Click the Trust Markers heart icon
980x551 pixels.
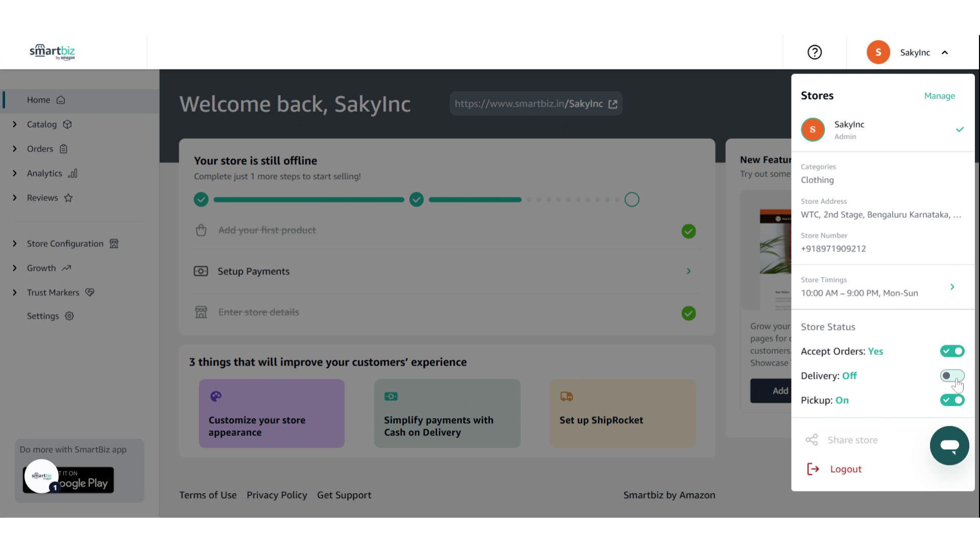tap(90, 292)
